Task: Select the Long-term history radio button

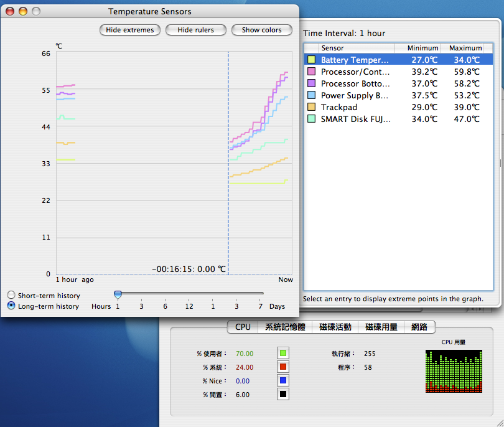Action: click(x=11, y=306)
